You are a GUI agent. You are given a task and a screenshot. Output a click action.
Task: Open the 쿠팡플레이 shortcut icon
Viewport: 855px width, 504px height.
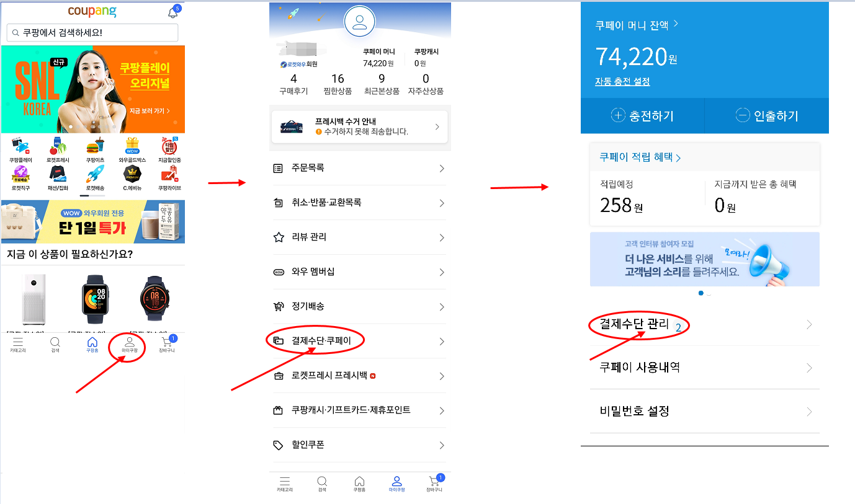20,151
